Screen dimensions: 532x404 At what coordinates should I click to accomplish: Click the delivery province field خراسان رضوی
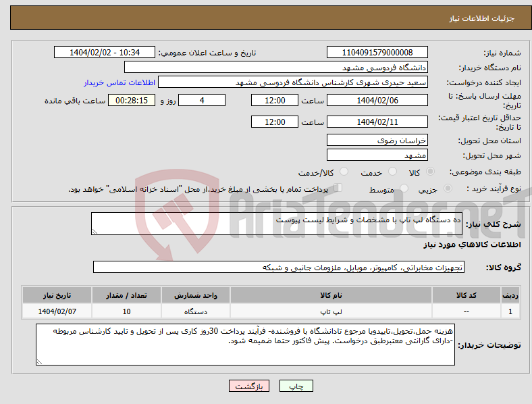[x=377, y=140]
